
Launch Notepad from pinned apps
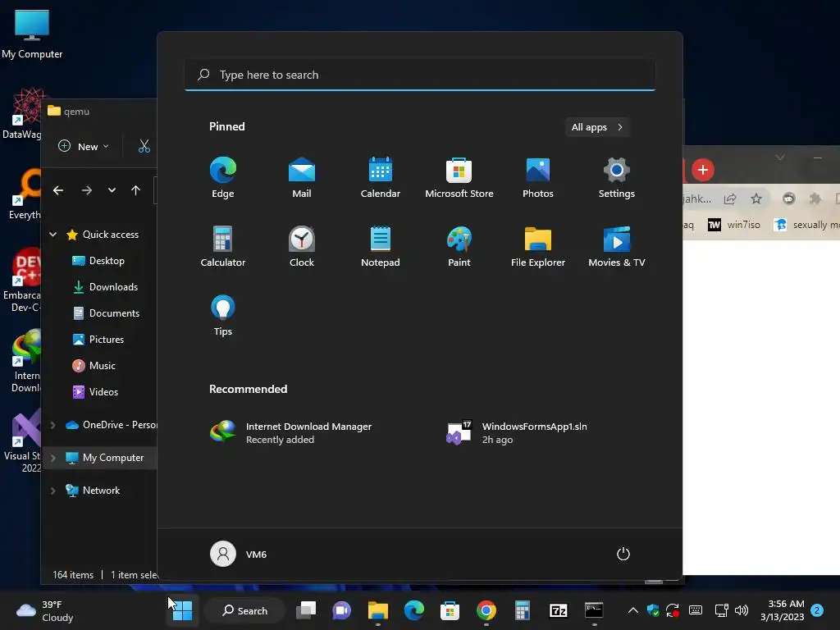[x=381, y=246]
